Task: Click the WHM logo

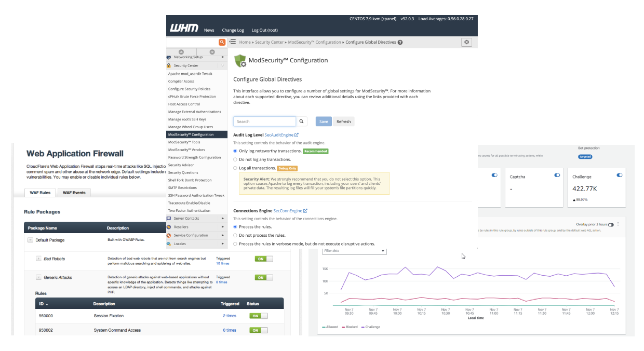Action: 184,28
